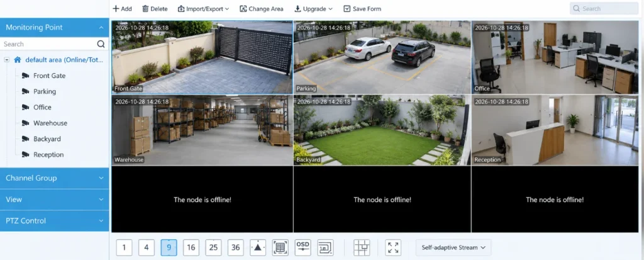This screenshot has width=644, height=260.
Task: Click the camera icon beside Parking
Action: 25,91
